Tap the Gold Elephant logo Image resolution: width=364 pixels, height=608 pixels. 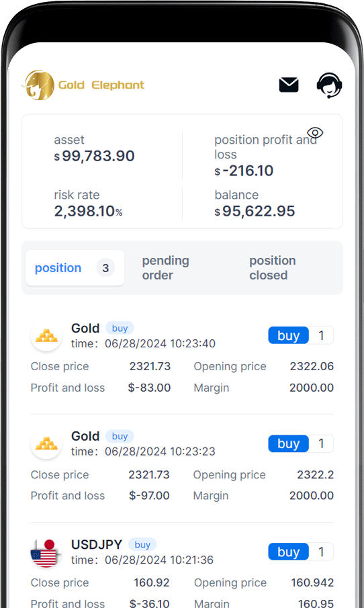(83, 85)
